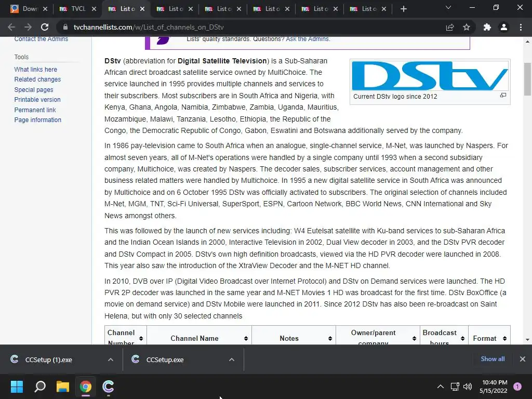This screenshot has height=399, width=532.
Task: Open Printable version link
Action: (x=37, y=99)
